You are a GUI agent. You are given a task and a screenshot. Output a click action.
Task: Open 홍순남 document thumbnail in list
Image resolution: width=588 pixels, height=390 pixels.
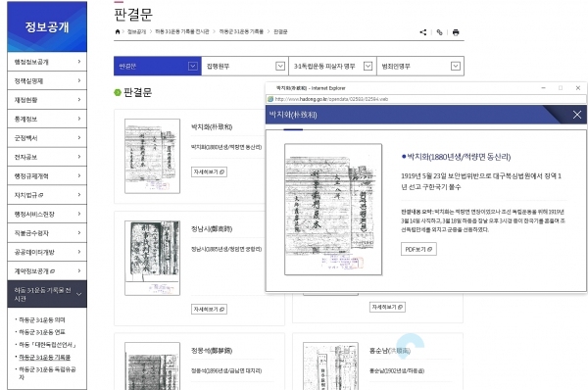coord(330,366)
